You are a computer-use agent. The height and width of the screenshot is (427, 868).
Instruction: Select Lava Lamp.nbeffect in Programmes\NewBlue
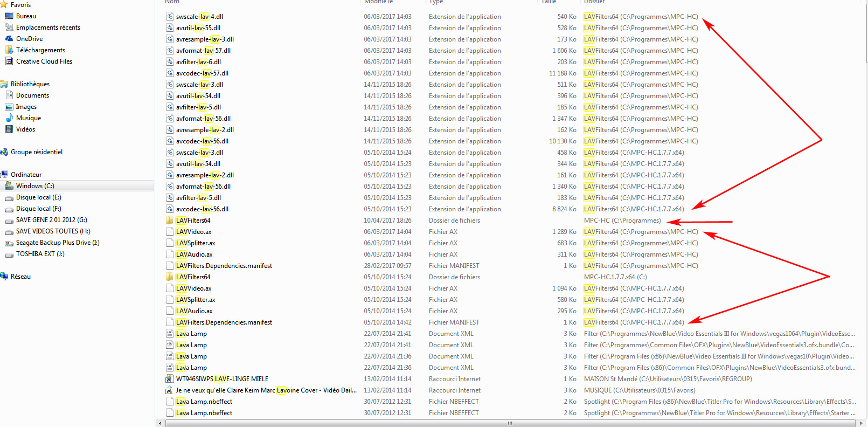[204, 413]
